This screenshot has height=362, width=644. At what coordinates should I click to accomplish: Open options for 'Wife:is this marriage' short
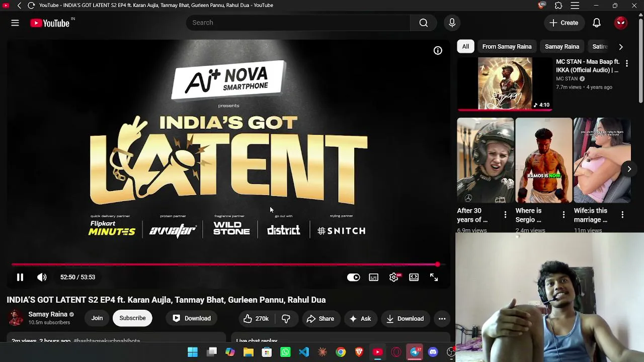tap(622, 215)
